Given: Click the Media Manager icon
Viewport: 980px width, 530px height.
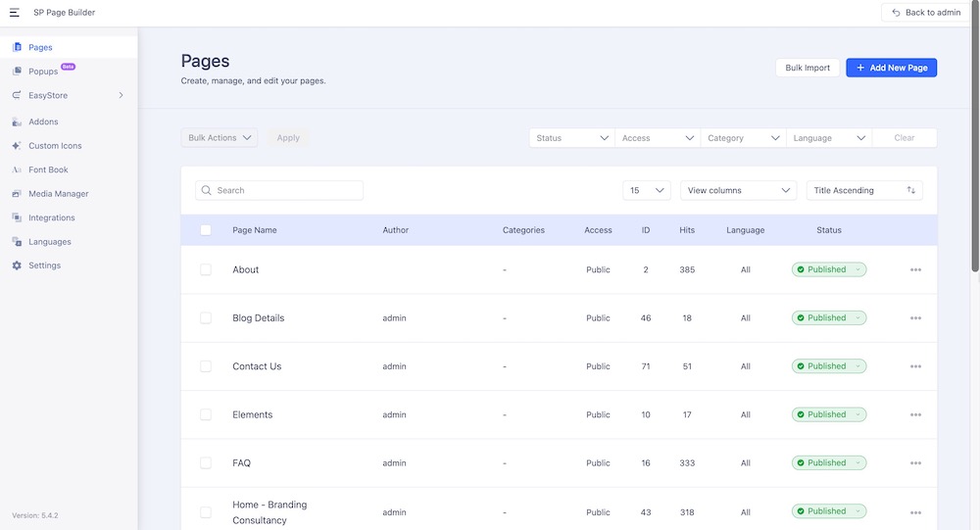Looking at the screenshot, I should [x=17, y=194].
